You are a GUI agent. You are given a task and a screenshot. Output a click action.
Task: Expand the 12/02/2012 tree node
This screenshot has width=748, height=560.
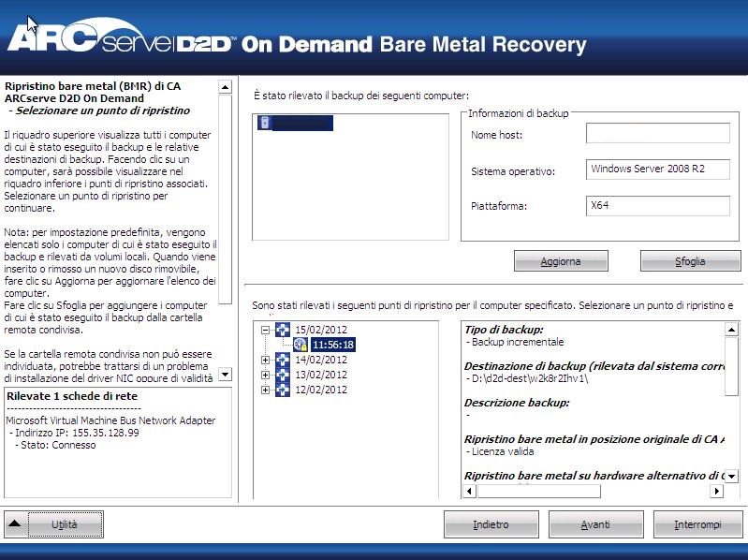pyautogui.click(x=266, y=390)
